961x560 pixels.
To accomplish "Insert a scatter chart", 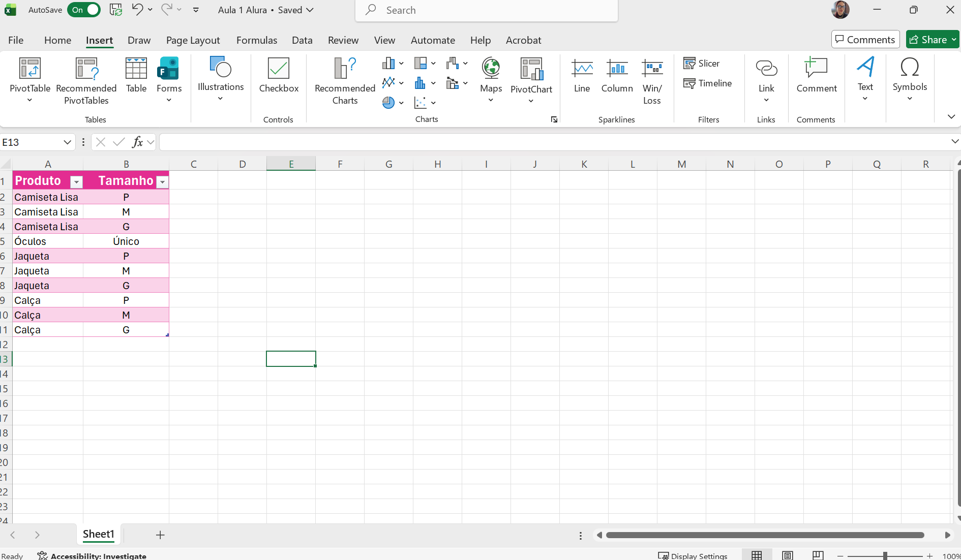I will coord(421,102).
